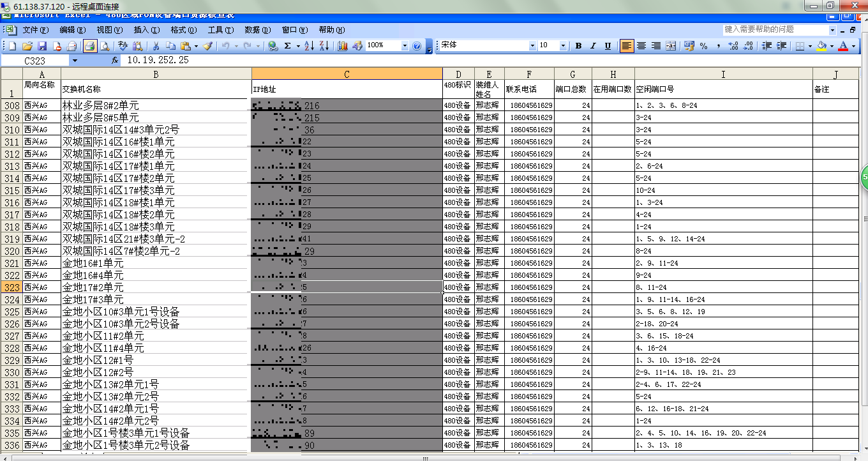Screen dimensions: 868x461
Task: Apply Comma style icon
Action: (x=718, y=46)
